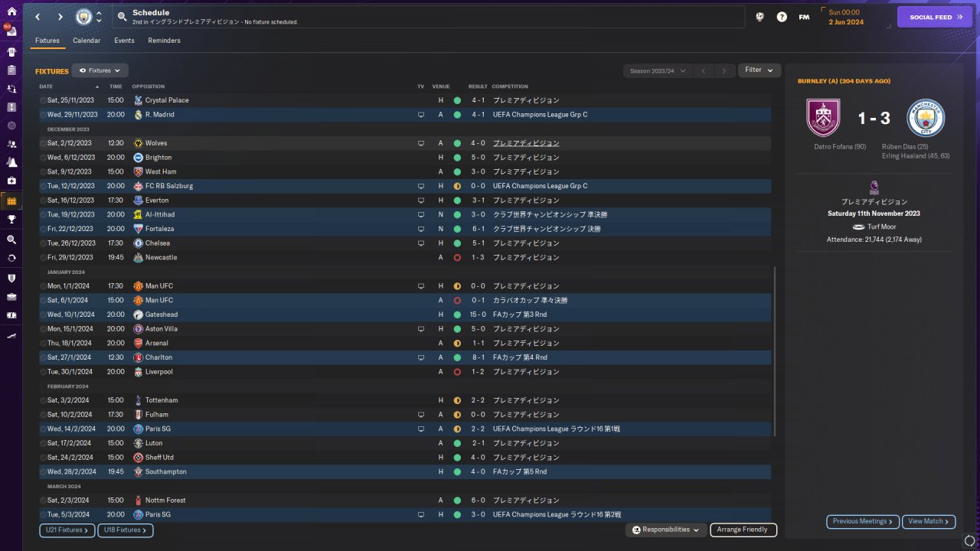This screenshot has width=980, height=551.
Task: Open the Staff people icon in sidebar
Action: coord(11,144)
